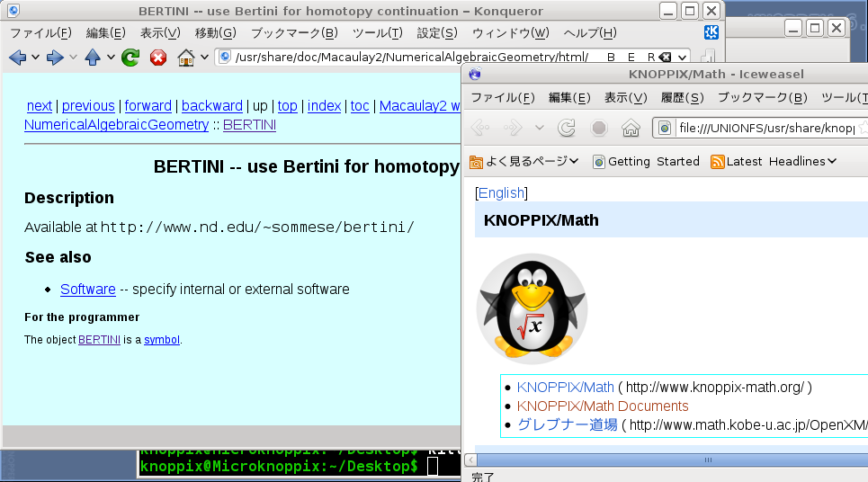Go up one level in Konqueror

point(93,57)
